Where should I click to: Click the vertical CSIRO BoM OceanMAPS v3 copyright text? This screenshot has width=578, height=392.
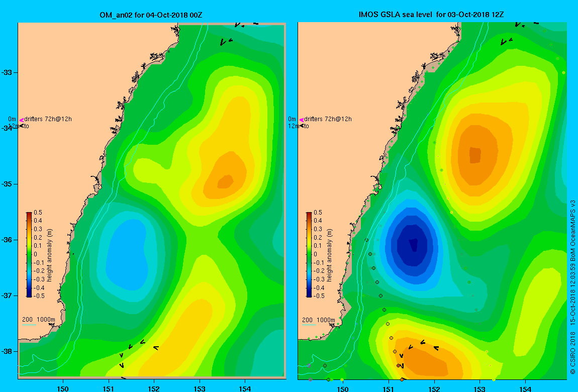tap(573, 287)
